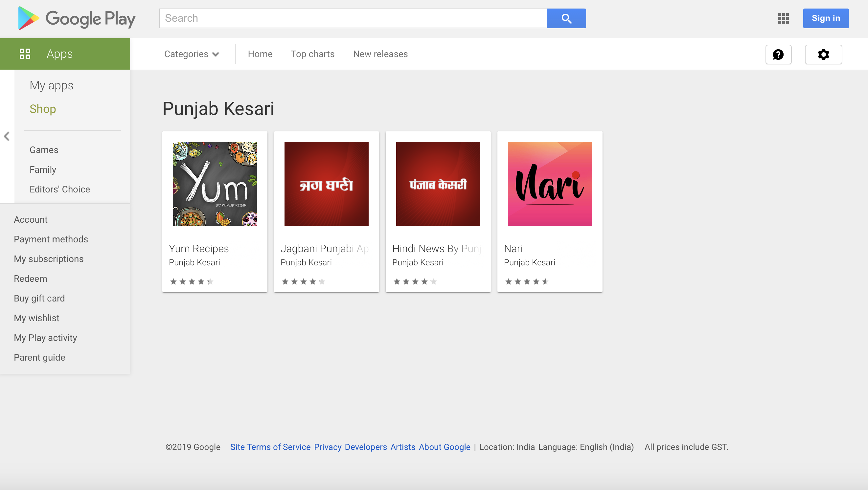
Task: Click Punjab Kesari developer under Yum Recipes
Action: click(194, 262)
